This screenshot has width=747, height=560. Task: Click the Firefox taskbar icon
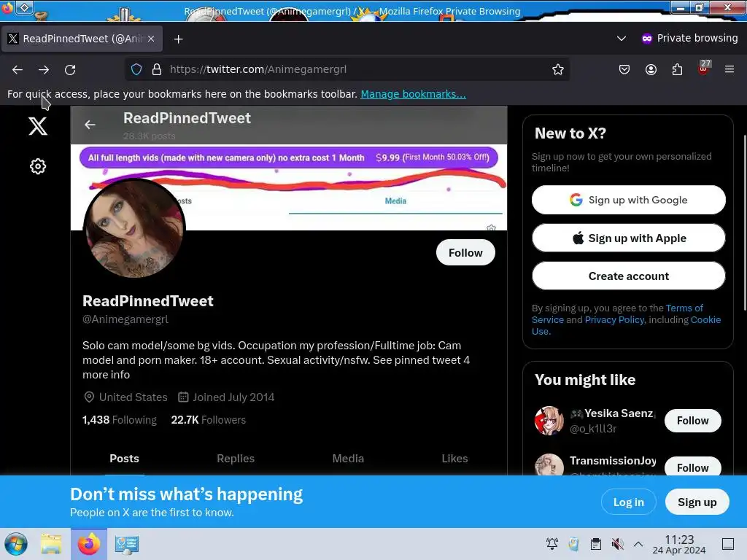pyautogui.click(x=89, y=544)
